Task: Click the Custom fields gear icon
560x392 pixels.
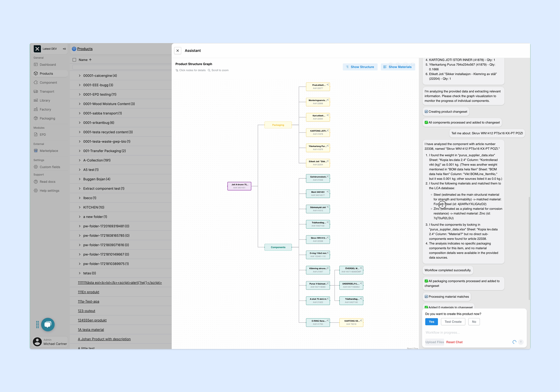Action: (36, 167)
